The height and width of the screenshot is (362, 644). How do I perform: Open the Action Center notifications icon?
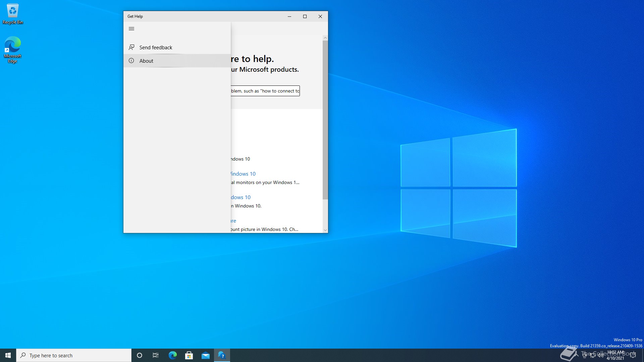click(x=633, y=355)
